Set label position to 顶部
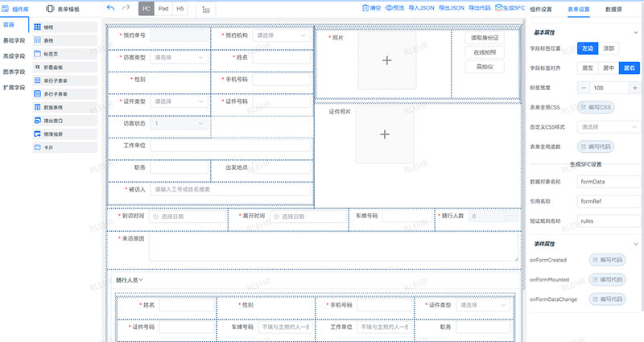 click(x=609, y=48)
